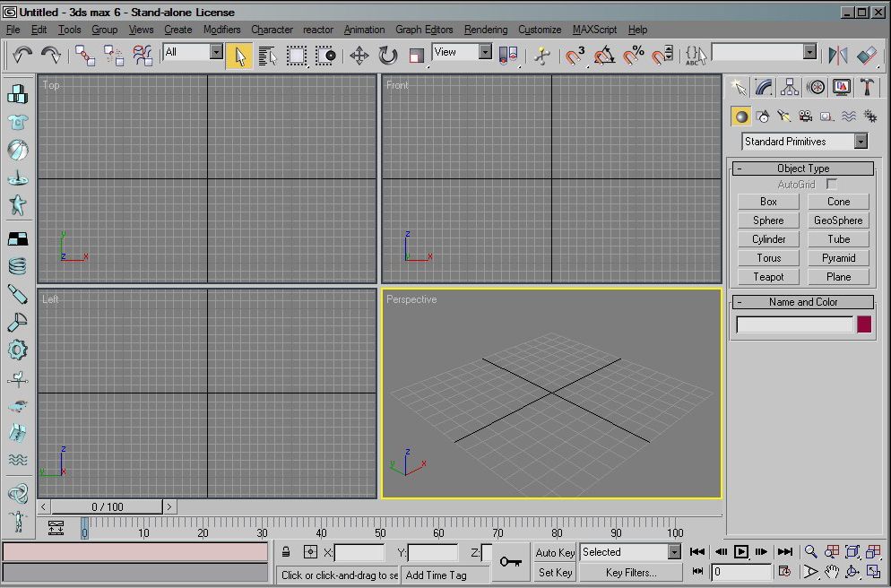The width and height of the screenshot is (891, 588).
Task: Click the Play Animation button
Action: 741,551
